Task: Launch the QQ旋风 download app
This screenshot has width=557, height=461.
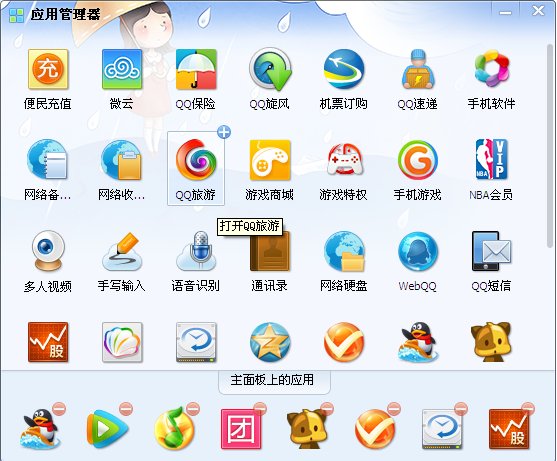Action: (x=270, y=69)
